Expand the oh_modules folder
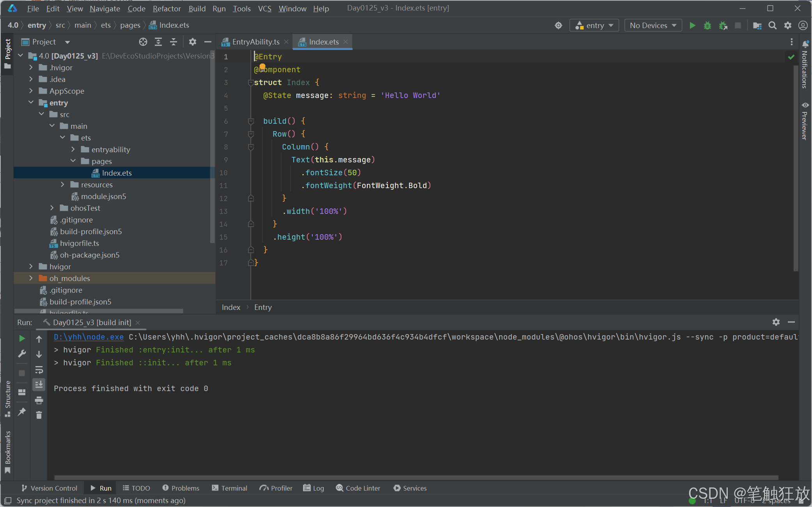Viewport: 812px width, 507px height. [x=31, y=278]
